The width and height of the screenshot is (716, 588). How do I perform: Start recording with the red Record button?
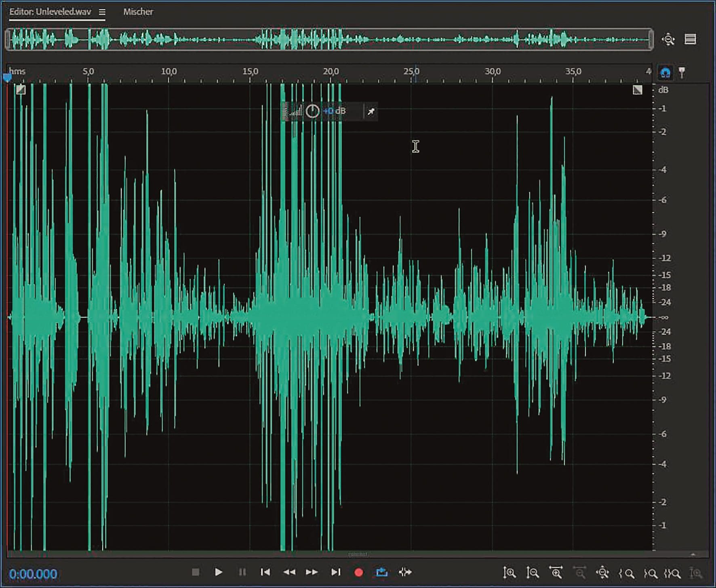[x=358, y=572]
